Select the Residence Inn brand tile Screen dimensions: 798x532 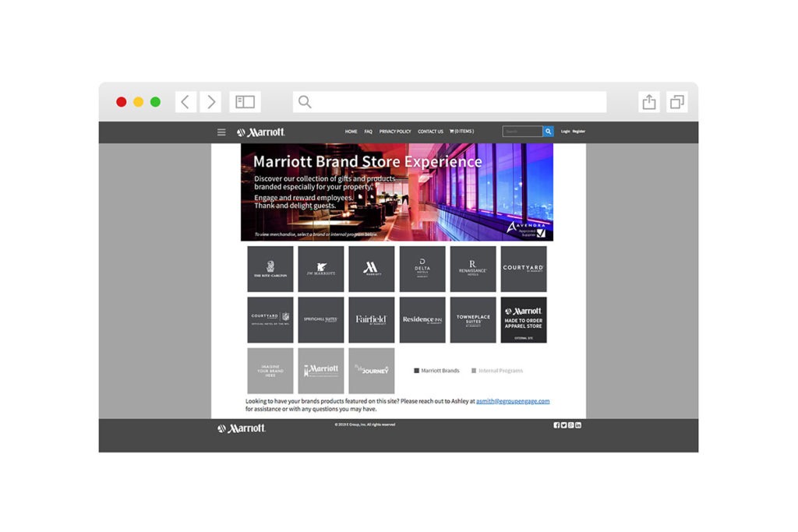coord(422,320)
